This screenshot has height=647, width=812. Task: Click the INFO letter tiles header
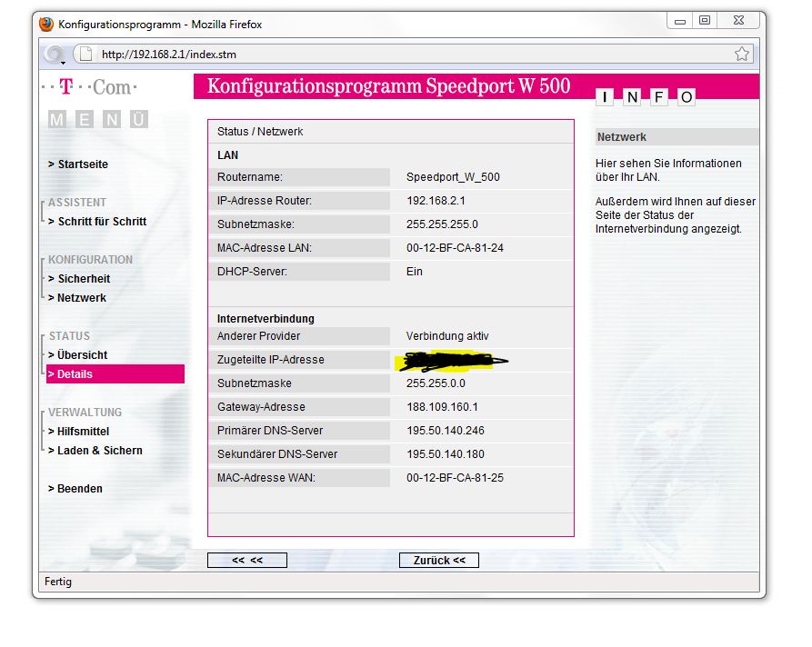[646, 97]
